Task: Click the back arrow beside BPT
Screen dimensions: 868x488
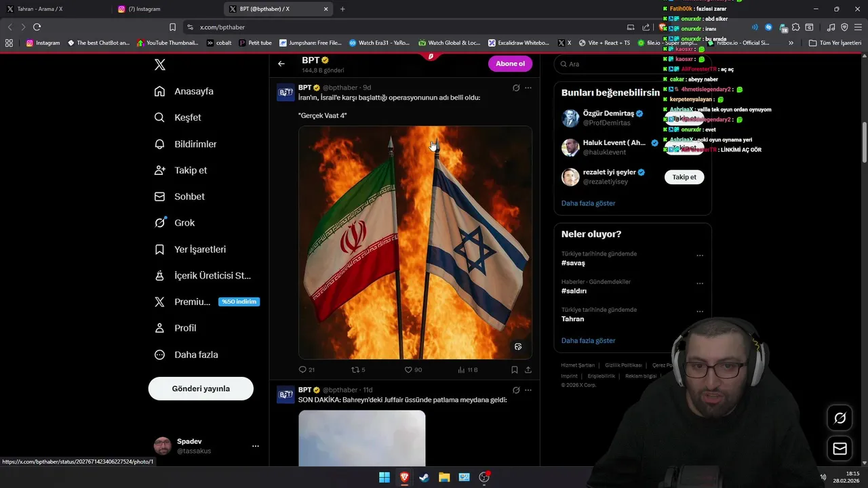Action: [281, 64]
